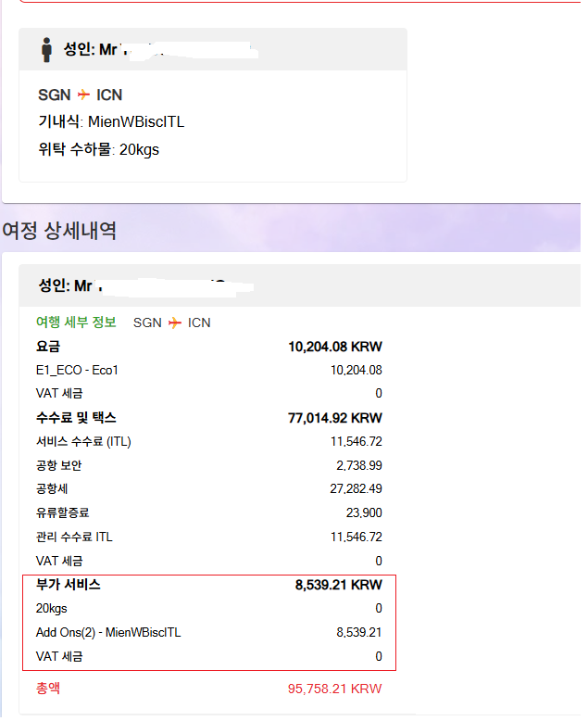Select the 수수료 및 택스 heading row

(x=209, y=418)
